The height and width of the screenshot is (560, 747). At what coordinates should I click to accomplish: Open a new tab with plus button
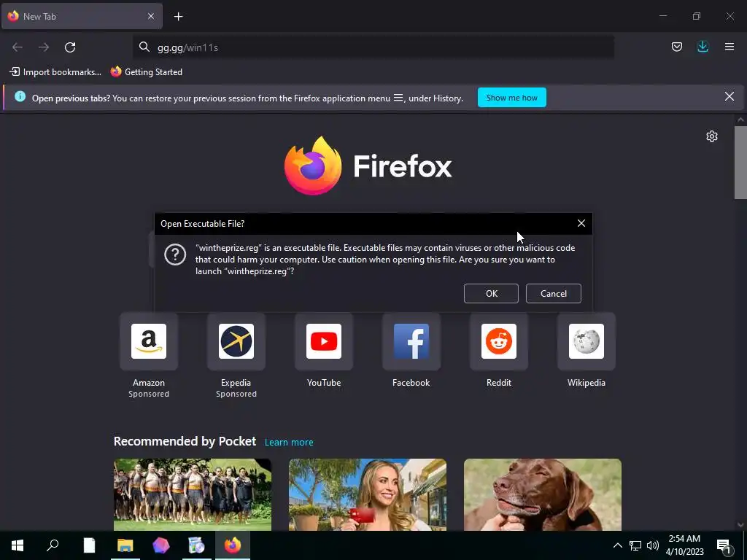click(x=178, y=17)
